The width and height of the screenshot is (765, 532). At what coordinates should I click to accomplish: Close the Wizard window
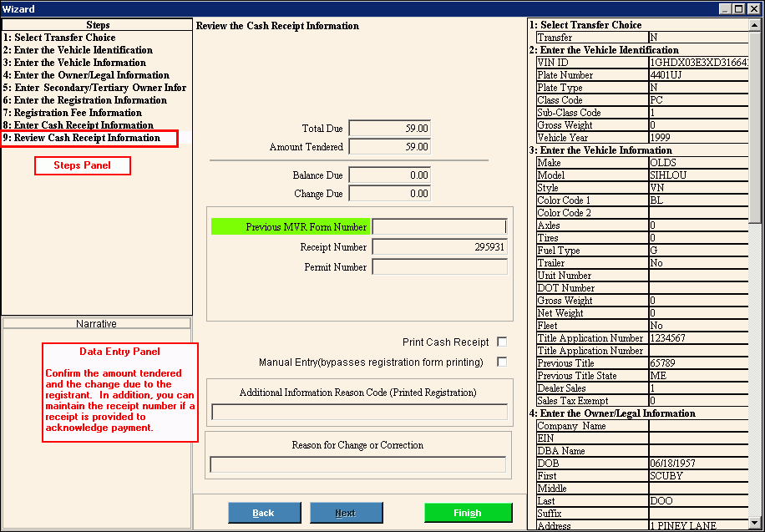(752, 9)
